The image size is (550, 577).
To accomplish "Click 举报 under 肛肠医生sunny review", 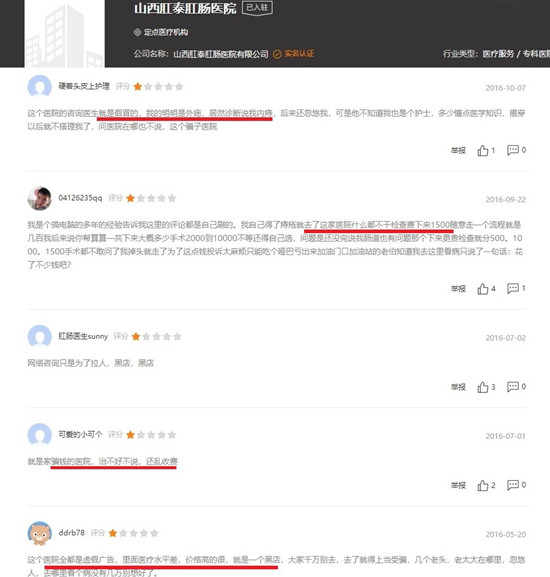I will tap(458, 387).
